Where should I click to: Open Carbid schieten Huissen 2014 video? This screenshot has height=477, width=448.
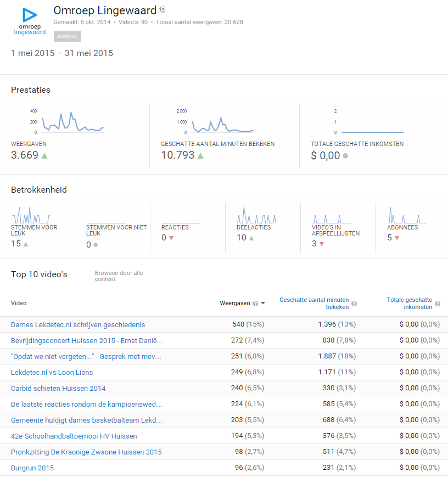point(58,388)
